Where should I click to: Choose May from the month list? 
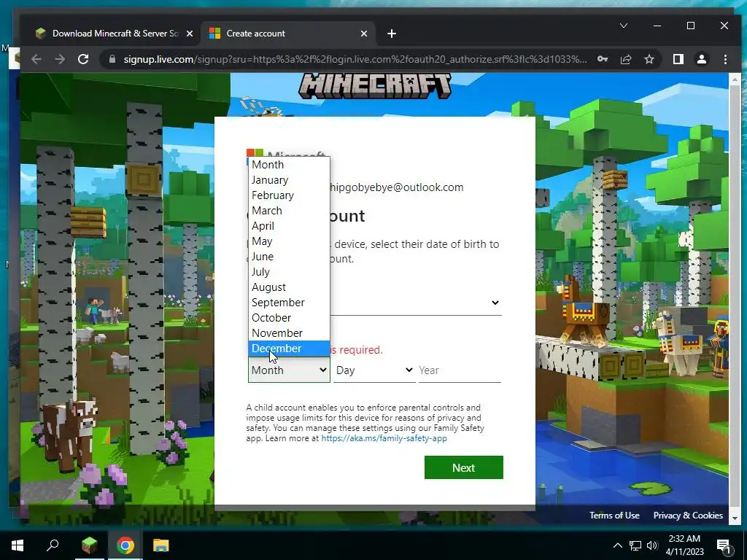289,241
